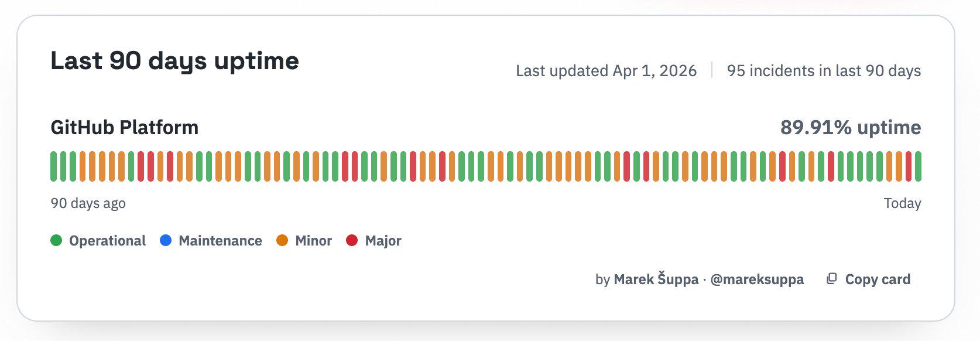Click the Maintenance legend label
980x341 pixels.
click(220, 241)
